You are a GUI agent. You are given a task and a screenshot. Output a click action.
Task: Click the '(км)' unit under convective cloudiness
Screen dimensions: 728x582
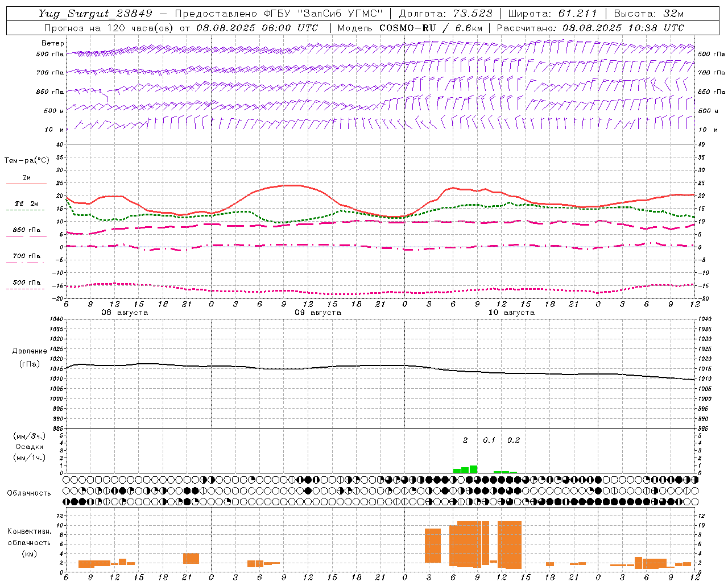[30, 554]
